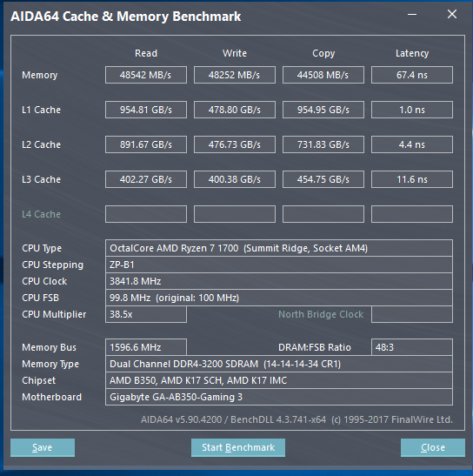
Task: Click the Latency column header
Action: click(x=412, y=53)
